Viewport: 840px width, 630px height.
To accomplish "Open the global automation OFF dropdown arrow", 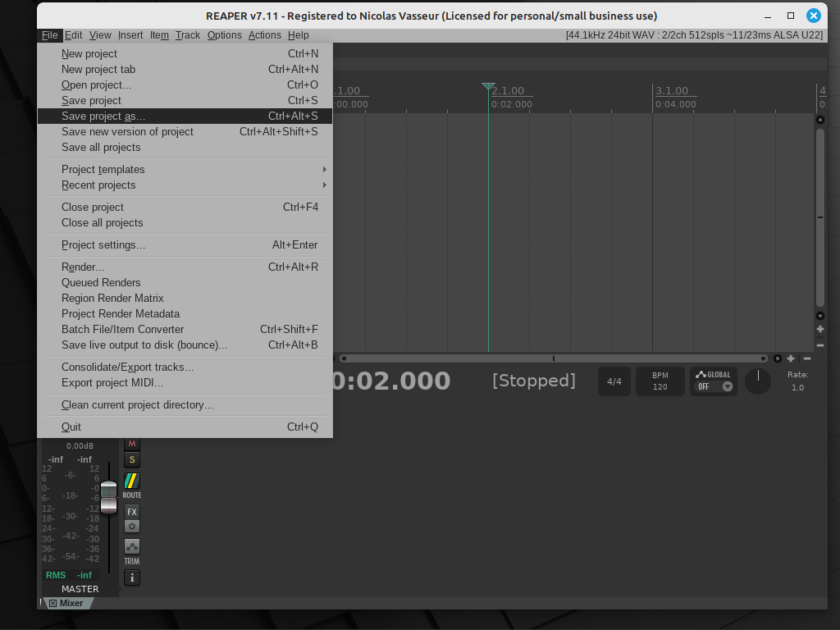I will [727, 387].
